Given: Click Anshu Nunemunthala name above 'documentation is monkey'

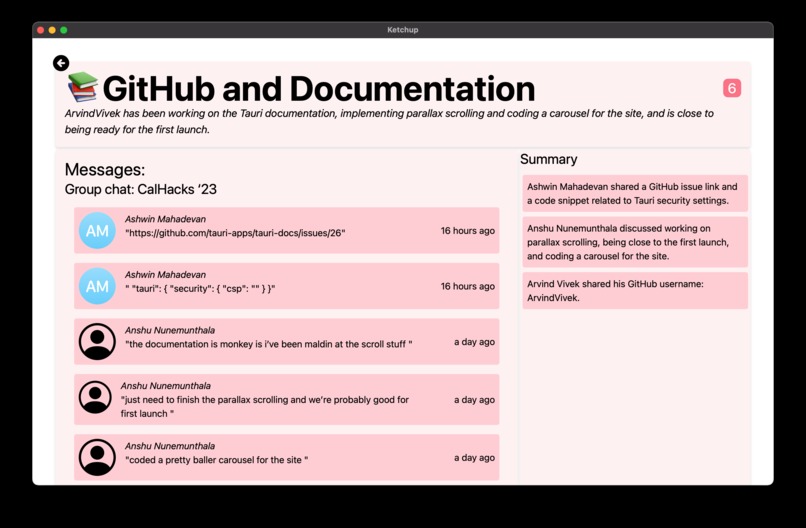Looking at the screenshot, I should pos(170,330).
